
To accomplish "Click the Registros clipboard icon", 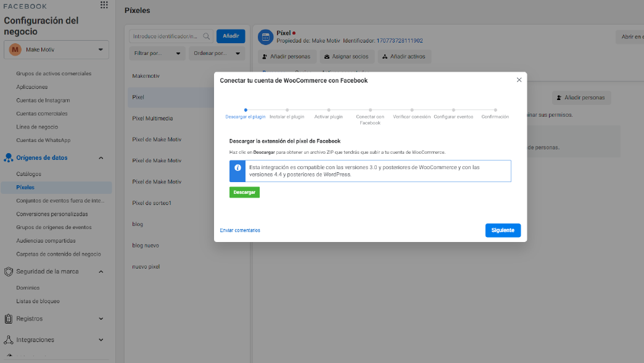I will tap(9, 319).
